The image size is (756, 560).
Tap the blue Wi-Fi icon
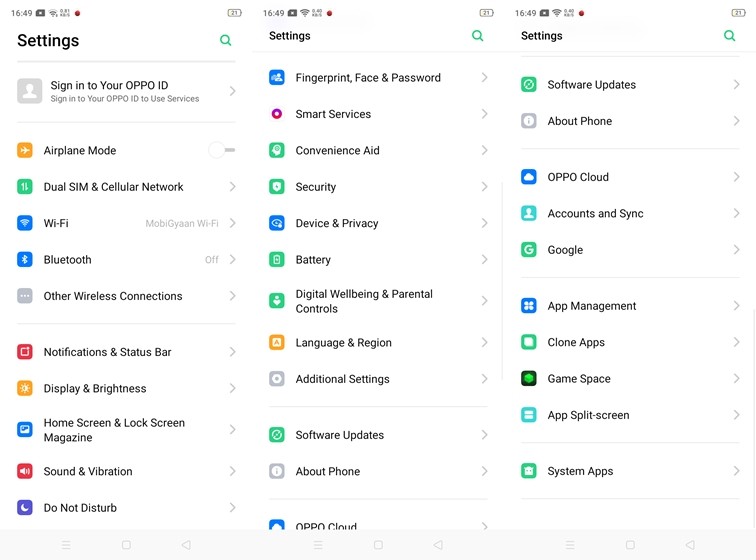pos(25,223)
